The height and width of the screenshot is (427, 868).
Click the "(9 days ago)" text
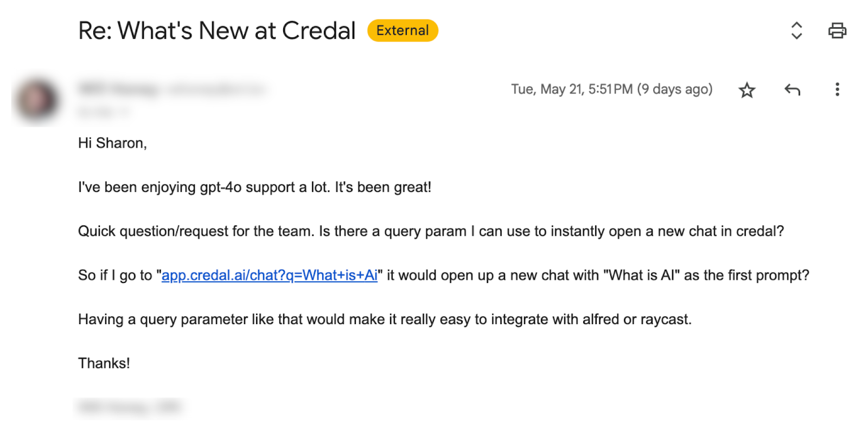click(x=675, y=89)
